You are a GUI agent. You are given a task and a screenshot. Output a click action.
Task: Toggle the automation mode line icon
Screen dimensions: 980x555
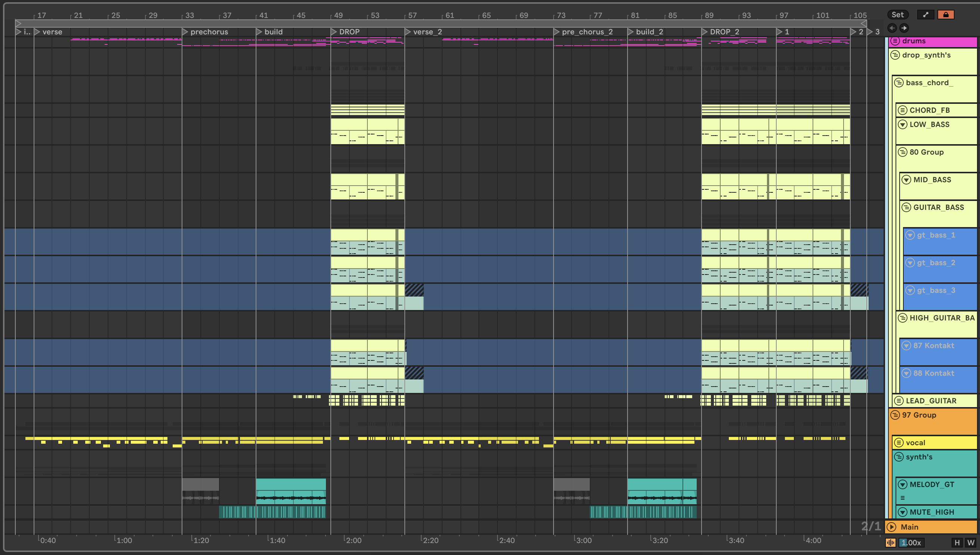click(925, 15)
